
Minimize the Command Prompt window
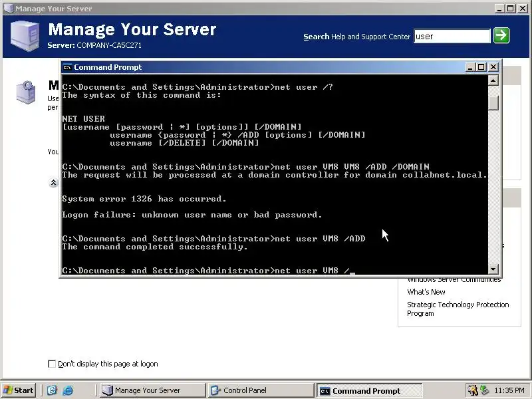tap(469, 67)
